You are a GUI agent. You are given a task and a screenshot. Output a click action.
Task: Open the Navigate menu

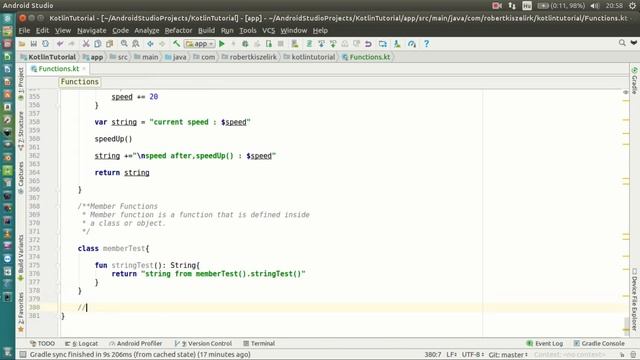pos(91,31)
